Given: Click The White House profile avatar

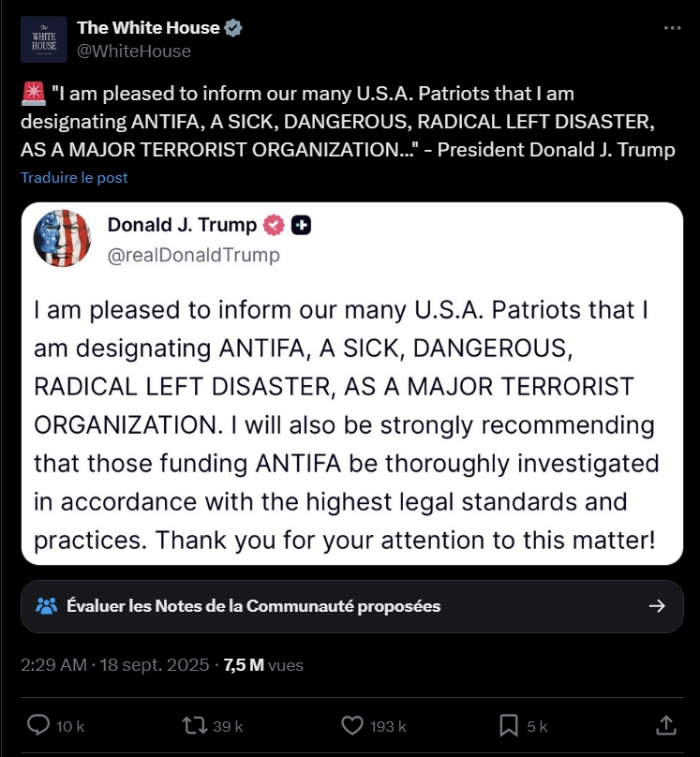Looking at the screenshot, I should [44, 39].
